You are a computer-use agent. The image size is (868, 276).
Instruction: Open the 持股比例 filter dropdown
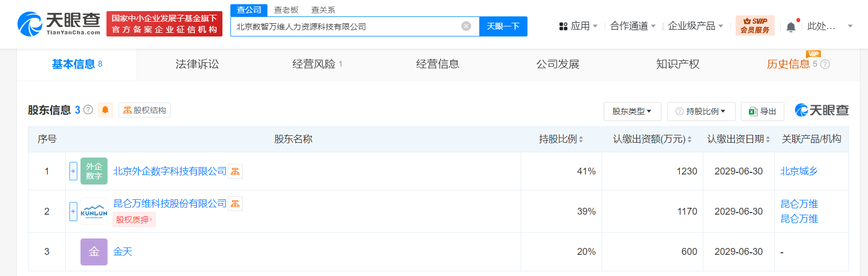(701, 112)
